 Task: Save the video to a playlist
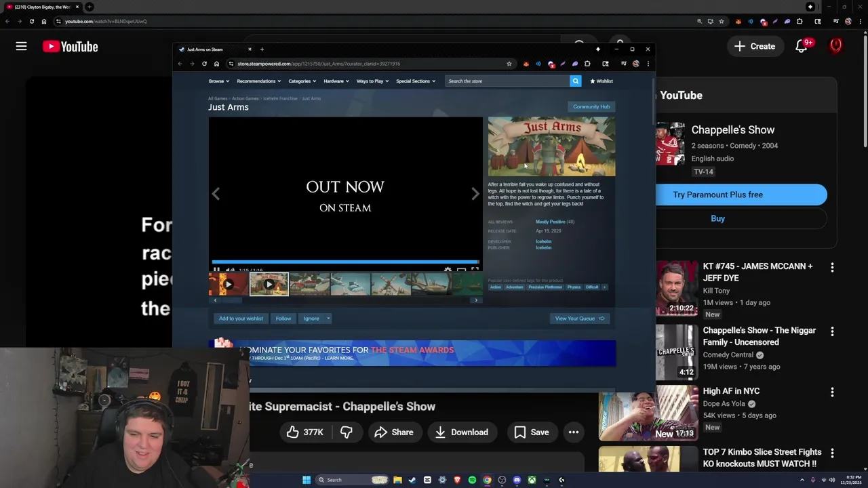[532, 432]
